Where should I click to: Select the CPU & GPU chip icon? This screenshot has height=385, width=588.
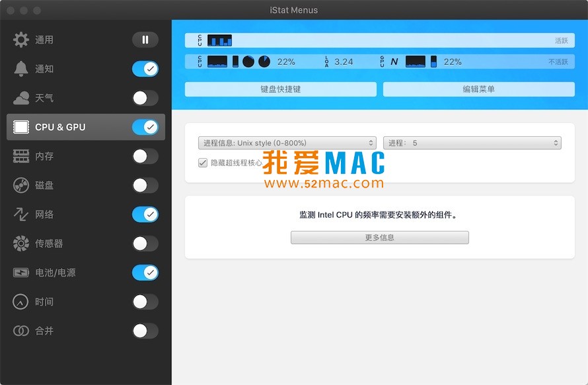click(x=21, y=127)
